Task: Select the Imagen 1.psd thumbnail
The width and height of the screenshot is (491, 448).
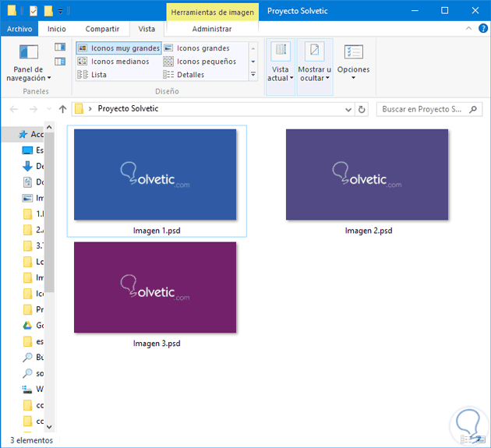Action: coord(155,175)
